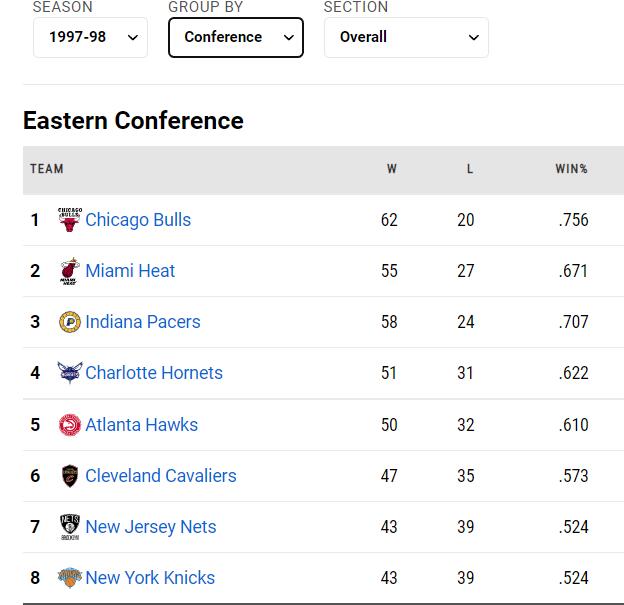This screenshot has width=624, height=605.
Task: Click the Atlanta Hawks team logo
Action: [x=70, y=425]
